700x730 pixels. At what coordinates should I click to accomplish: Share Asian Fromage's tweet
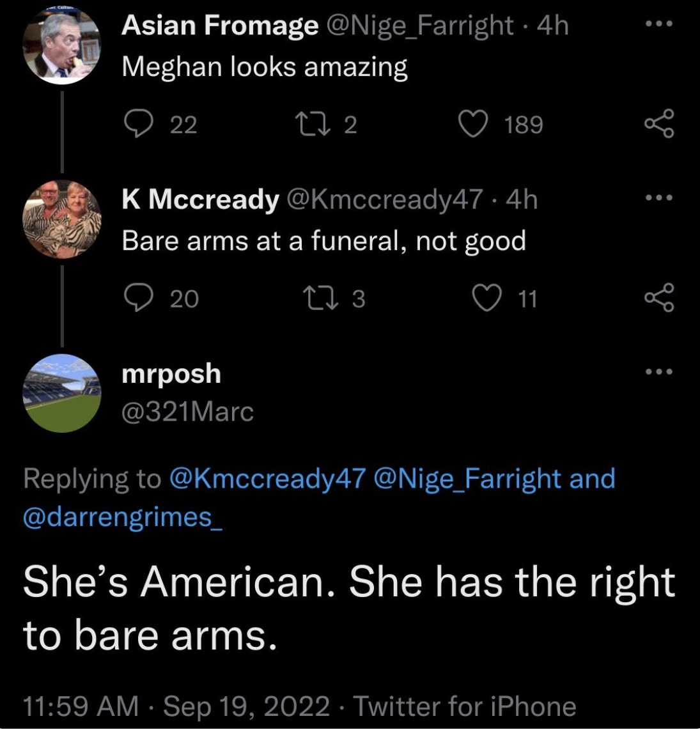point(659,123)
